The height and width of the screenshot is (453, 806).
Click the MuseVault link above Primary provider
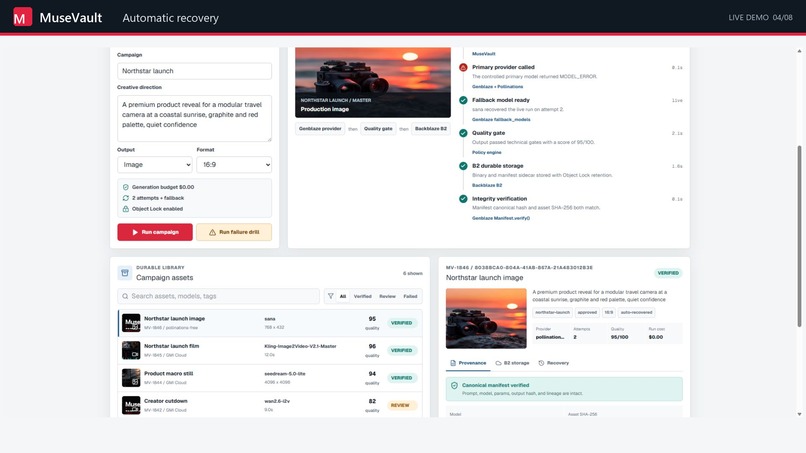click(x=484, y=53)
